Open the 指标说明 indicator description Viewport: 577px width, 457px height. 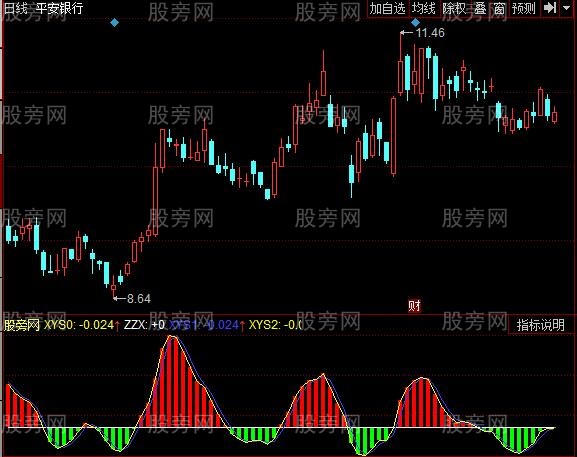point(541,325)
